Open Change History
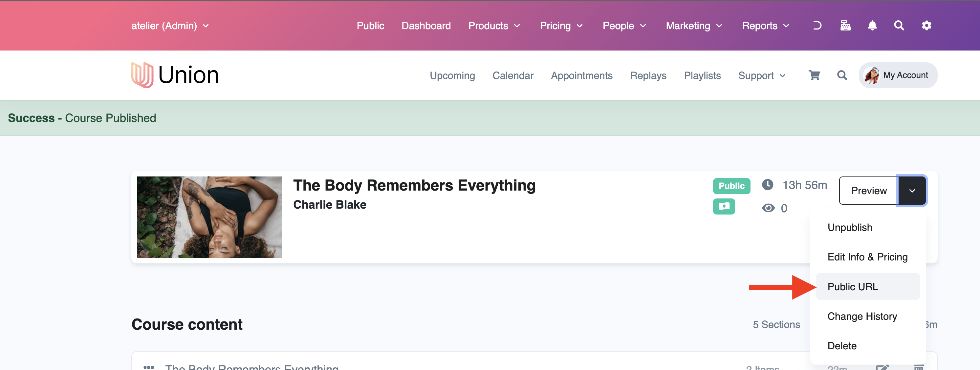Viewport: 980px width, 370px height. coord(868,316)
